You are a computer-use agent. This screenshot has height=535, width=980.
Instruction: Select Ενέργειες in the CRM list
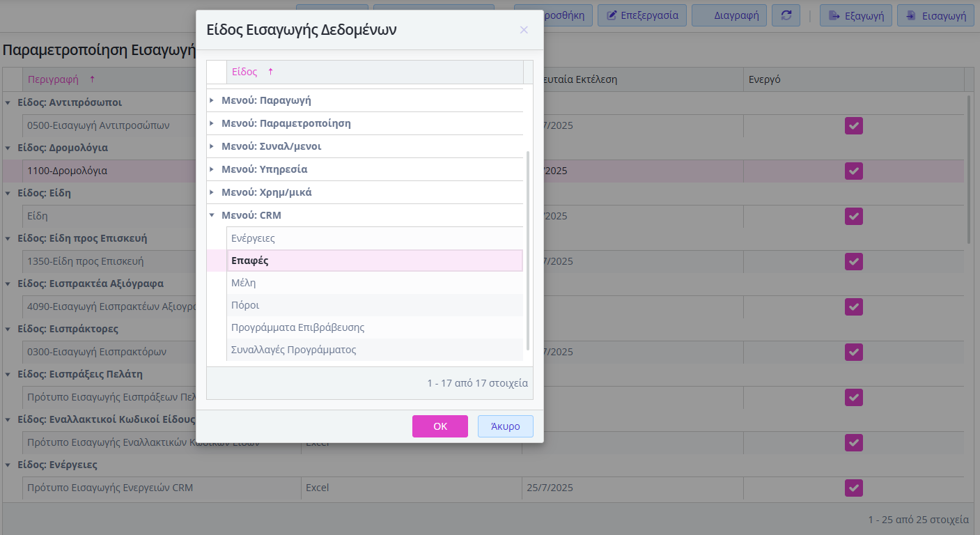pyautogui.click(x=254, y=238)
